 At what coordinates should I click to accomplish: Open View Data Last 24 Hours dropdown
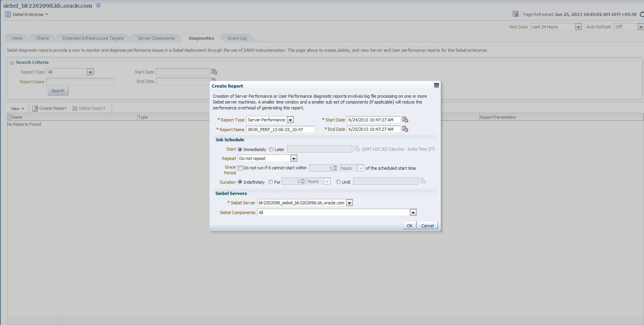pos(578,27)
